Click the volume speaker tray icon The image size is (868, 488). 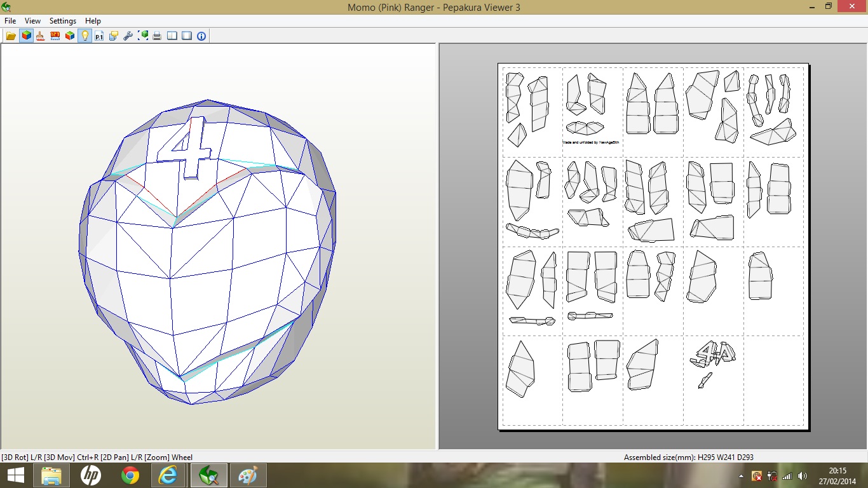[x=803, y=475]
